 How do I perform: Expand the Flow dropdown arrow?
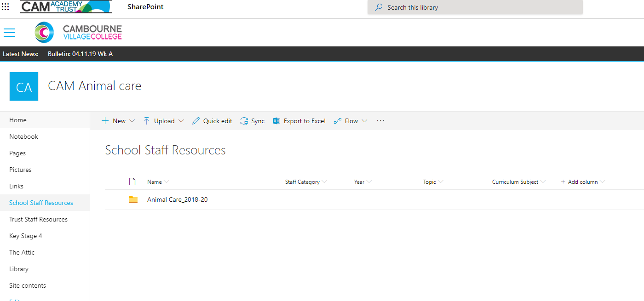click(x=364, y=121)
